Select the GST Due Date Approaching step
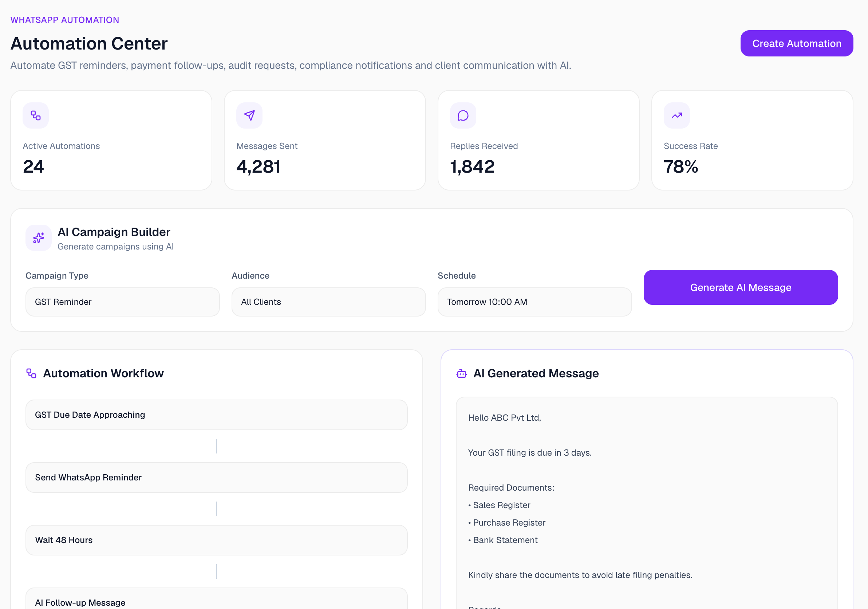This screenshot has height=609, width=868. click(217, 415)
